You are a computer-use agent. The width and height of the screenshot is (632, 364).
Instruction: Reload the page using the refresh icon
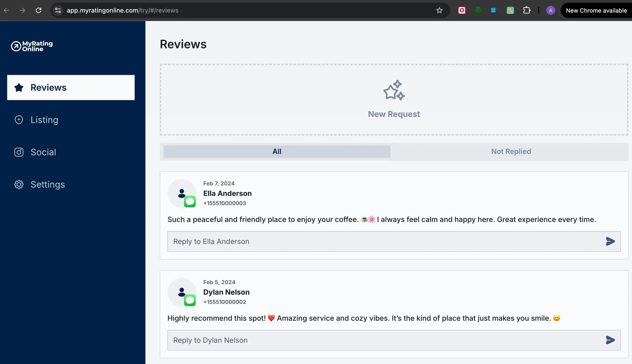point(39,10)
